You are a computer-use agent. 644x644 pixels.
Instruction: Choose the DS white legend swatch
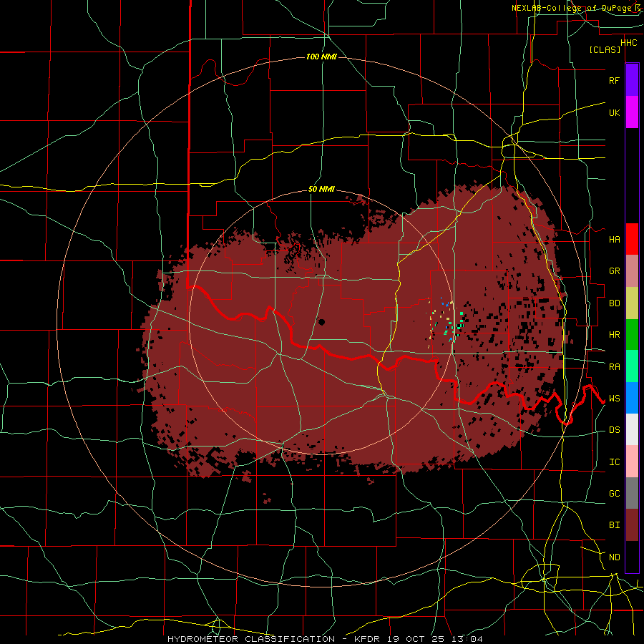[632, 429]
